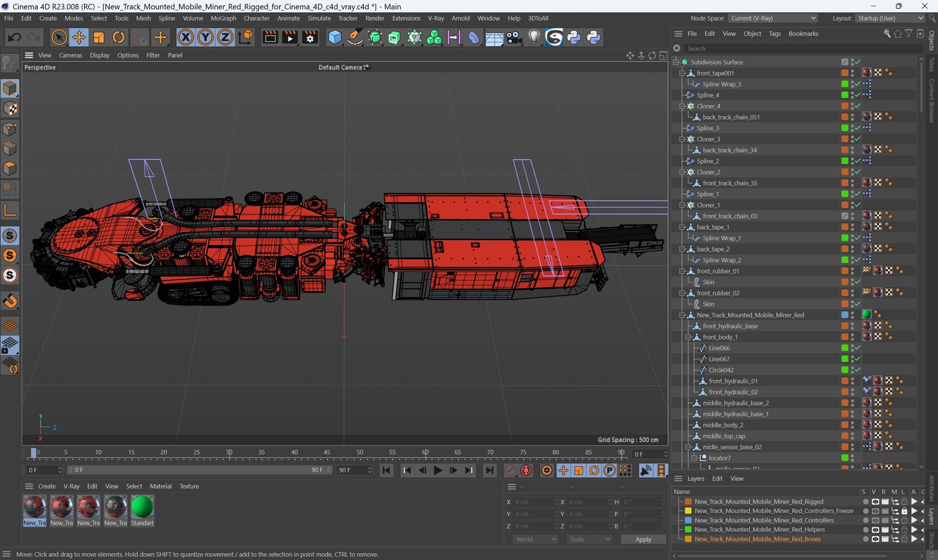
Task: Click the Spline Pen tool icon
Action: pyautogui.click(x=355, y=37)
